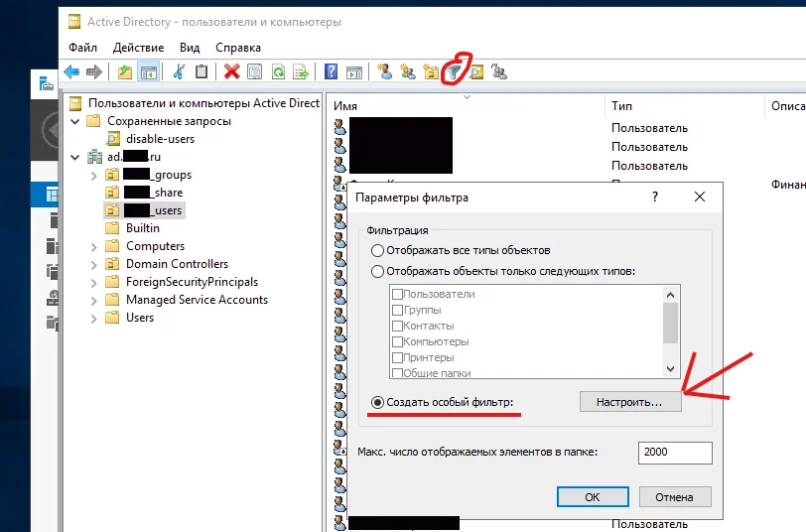Open the 'Файл' menu
The image size is (806, 532).
pyautogui.click(x=82, y=48)
